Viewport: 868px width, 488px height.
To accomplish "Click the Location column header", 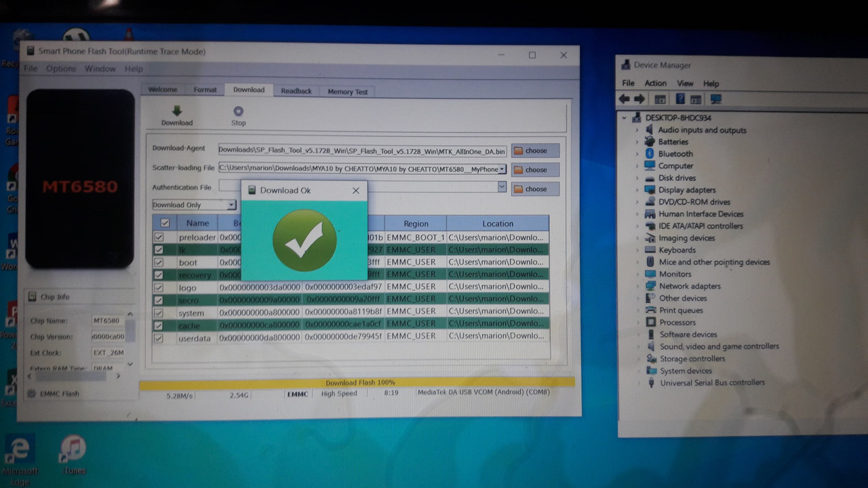I will pos(498,223).
